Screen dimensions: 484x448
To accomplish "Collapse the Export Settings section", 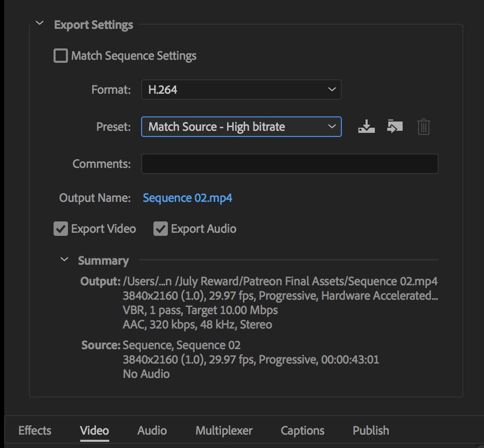I will click(x=39, y=24).
